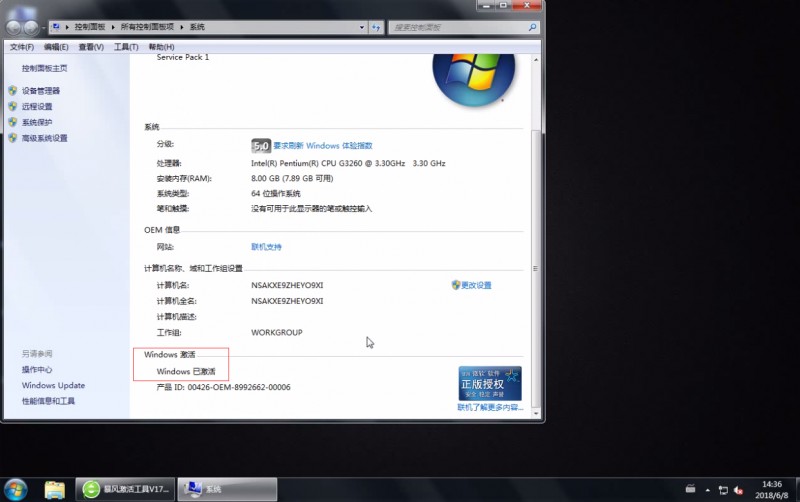This screenshot has width=800, height=502.
Task: Go to 控制面板主页
Action: tap(44, 68)
